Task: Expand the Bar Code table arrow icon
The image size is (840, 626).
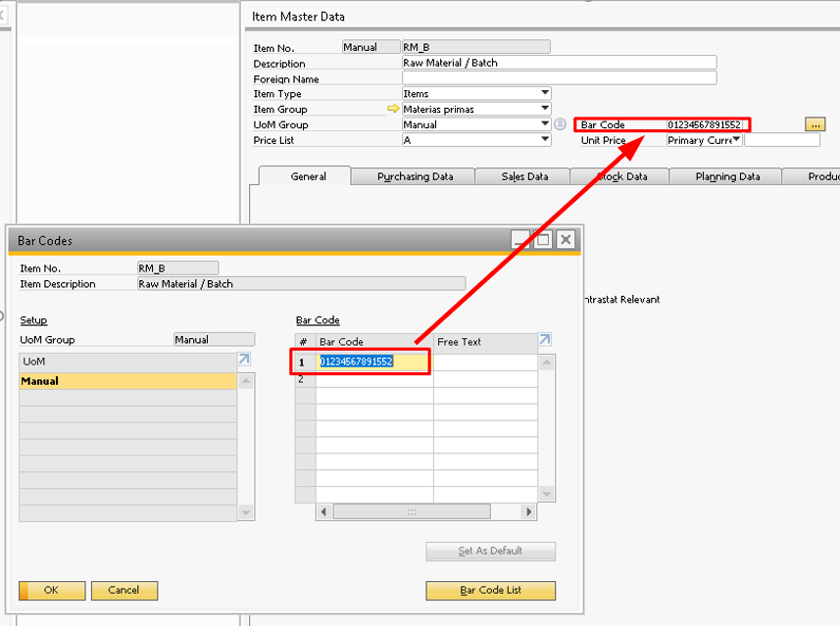Action: tap(545, 340)
